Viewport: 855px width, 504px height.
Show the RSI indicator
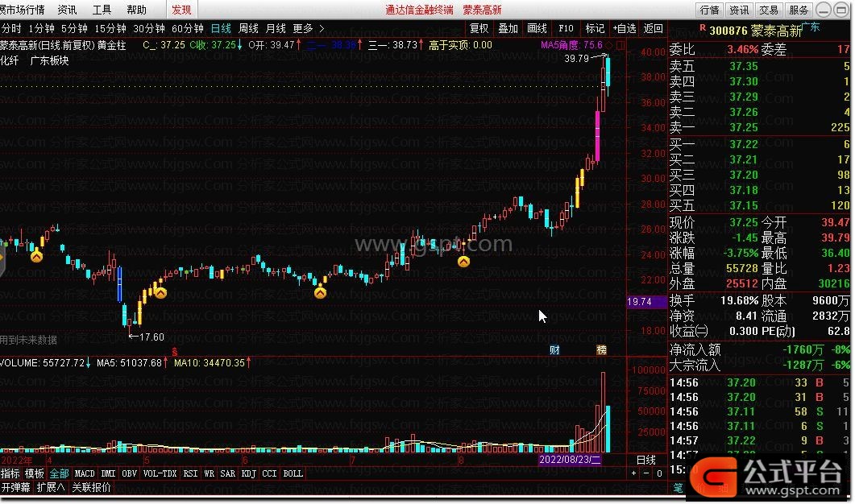tap(190, 473)
